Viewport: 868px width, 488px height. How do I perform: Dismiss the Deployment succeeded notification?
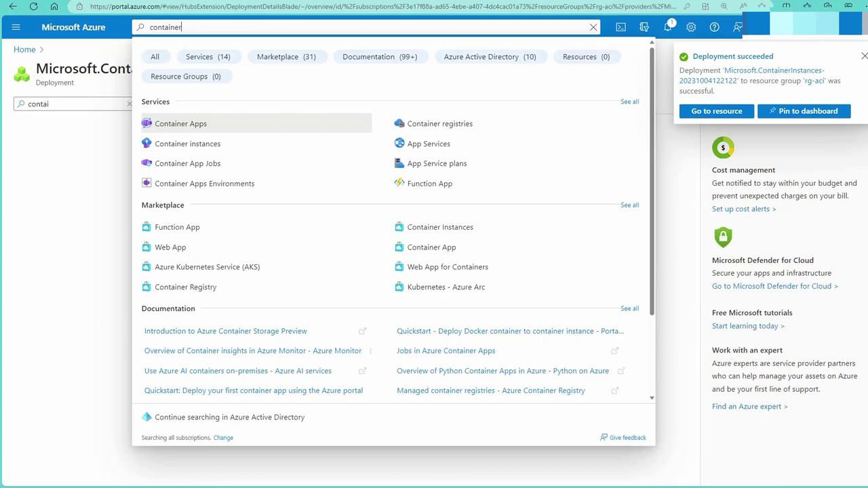(864, 56)
